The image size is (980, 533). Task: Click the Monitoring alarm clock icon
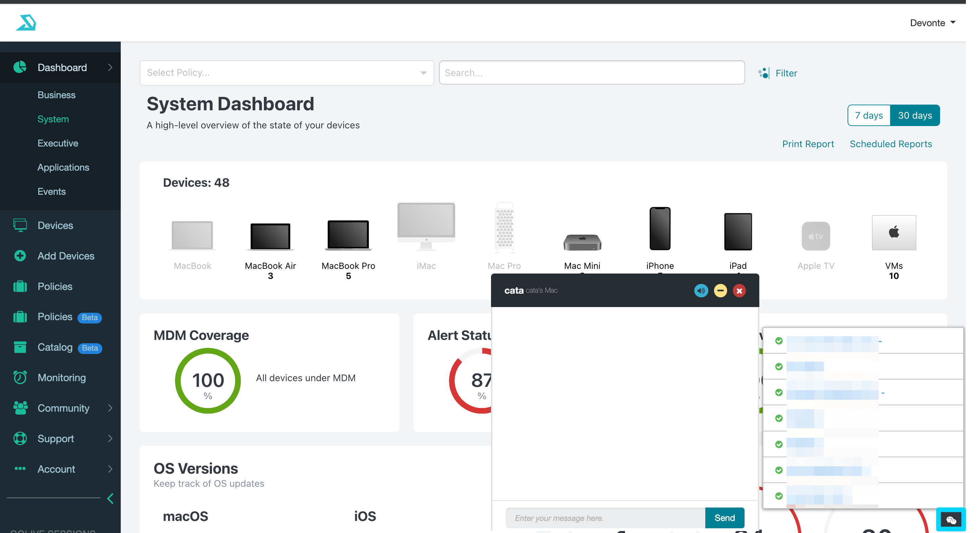coord(20,377)
